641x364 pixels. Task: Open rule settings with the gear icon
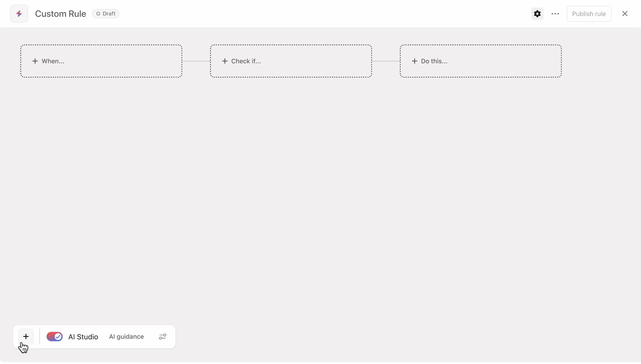point(537,14)
